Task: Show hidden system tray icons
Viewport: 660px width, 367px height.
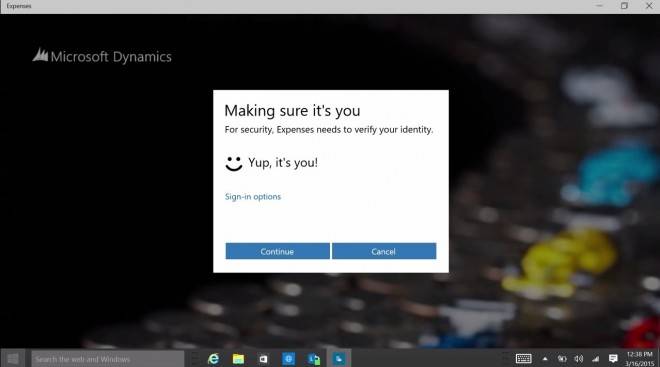Action: point(545,359)
